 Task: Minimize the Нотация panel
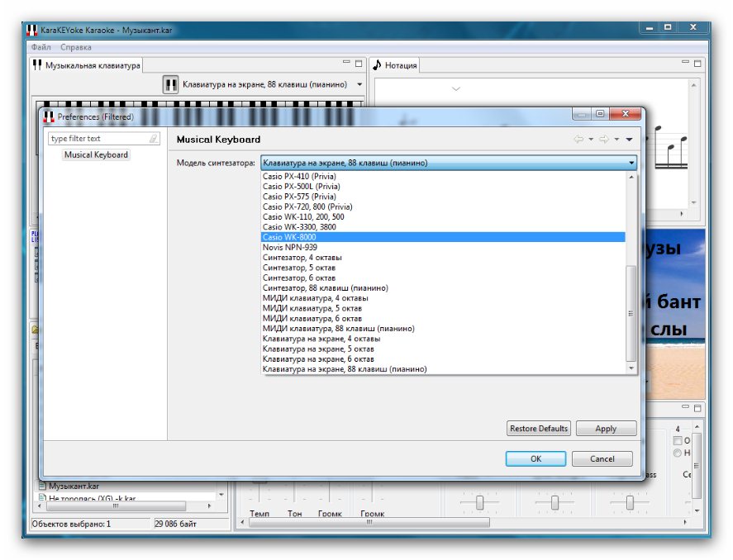pyautogui.click(x=685, y=62)
